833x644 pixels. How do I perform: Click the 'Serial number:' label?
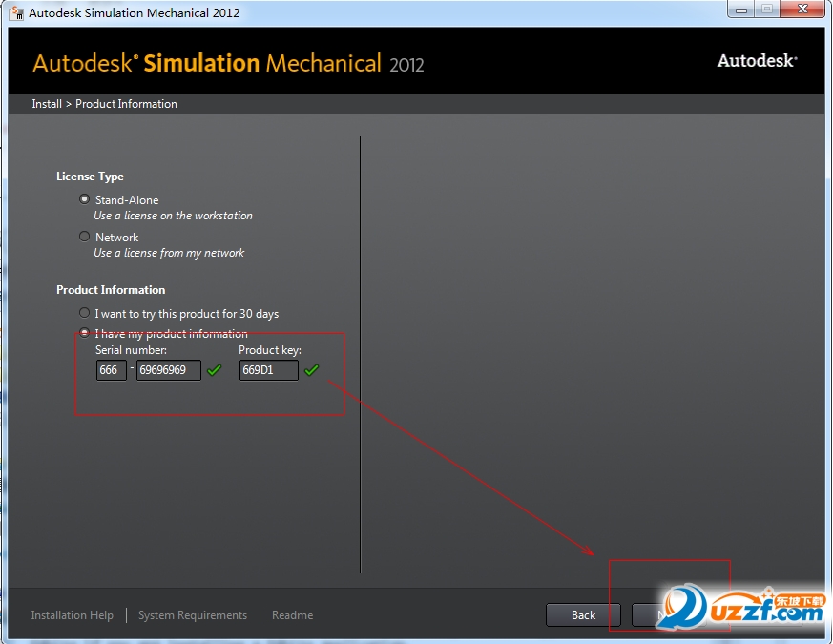(x=132, y=350)
